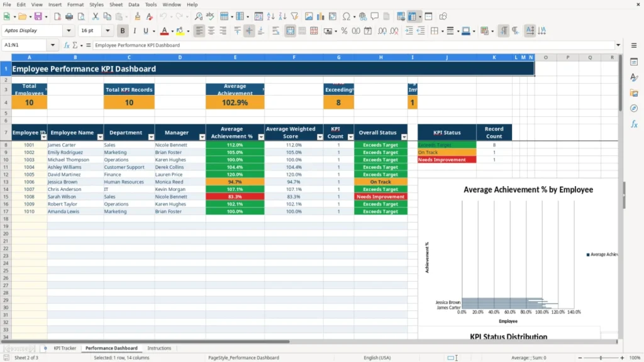Toggle Merge and Center Cells

(290, 31)
